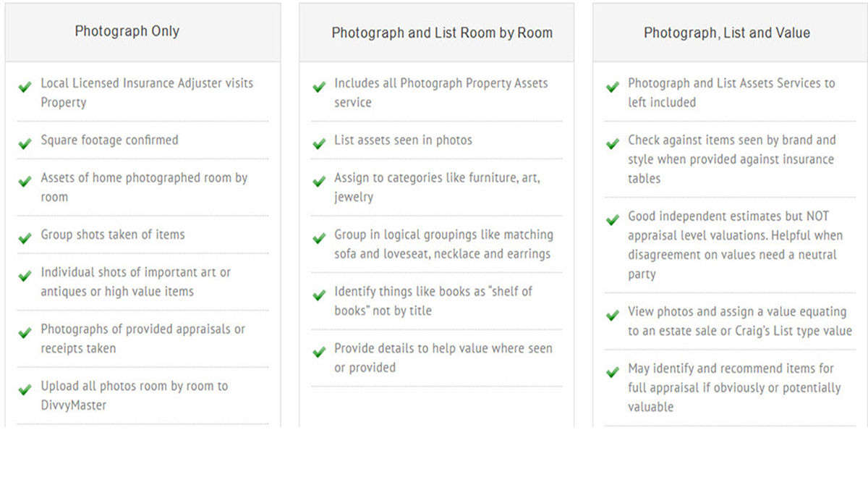This screenshot has height=498, width=868.
Task: Click checkmark next to View photos and assign value
Action: (x=613, y=315)
